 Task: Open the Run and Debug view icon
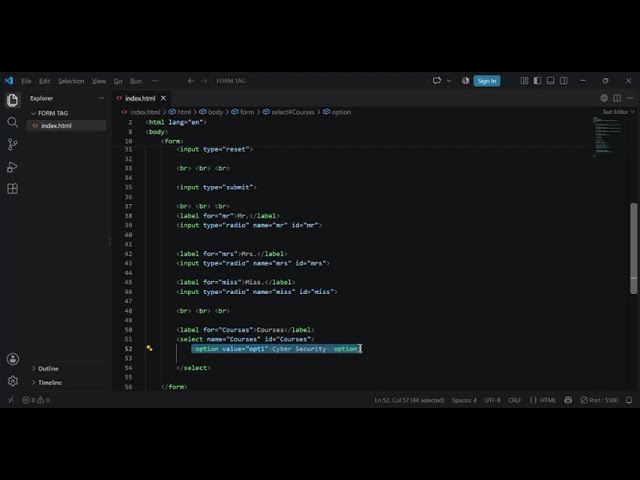[x=12, y=167]
